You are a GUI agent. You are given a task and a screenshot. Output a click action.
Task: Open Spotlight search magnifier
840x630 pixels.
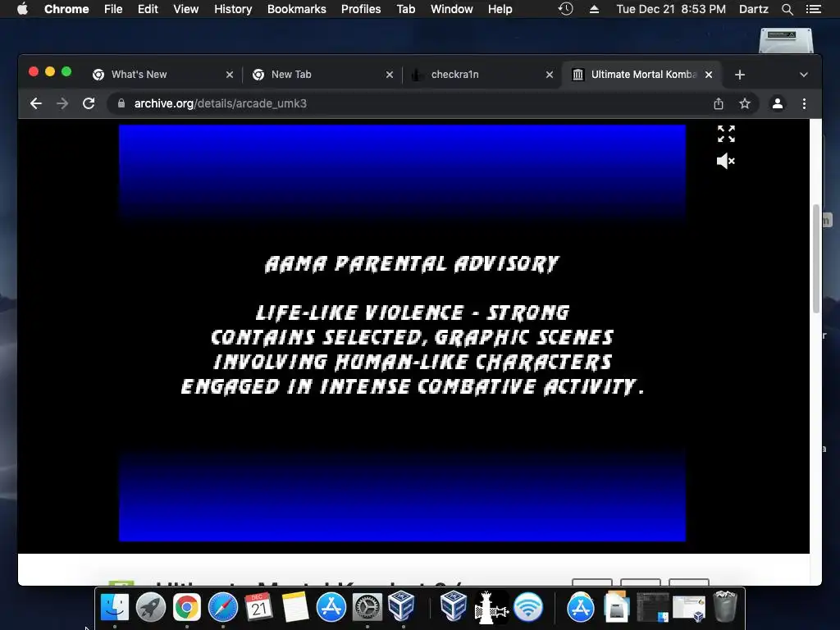pyautogui.click(x=787, y=9)
